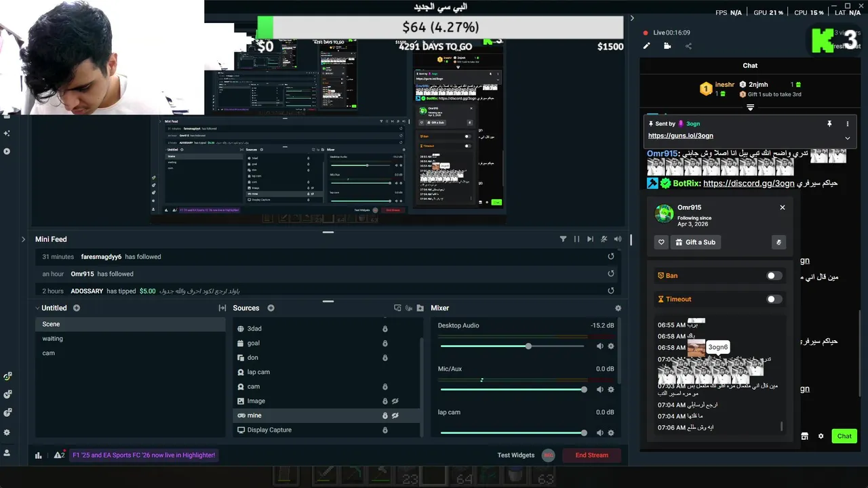
Task: Unpin the pinned chat message
Action: click(x=829, y=124)
